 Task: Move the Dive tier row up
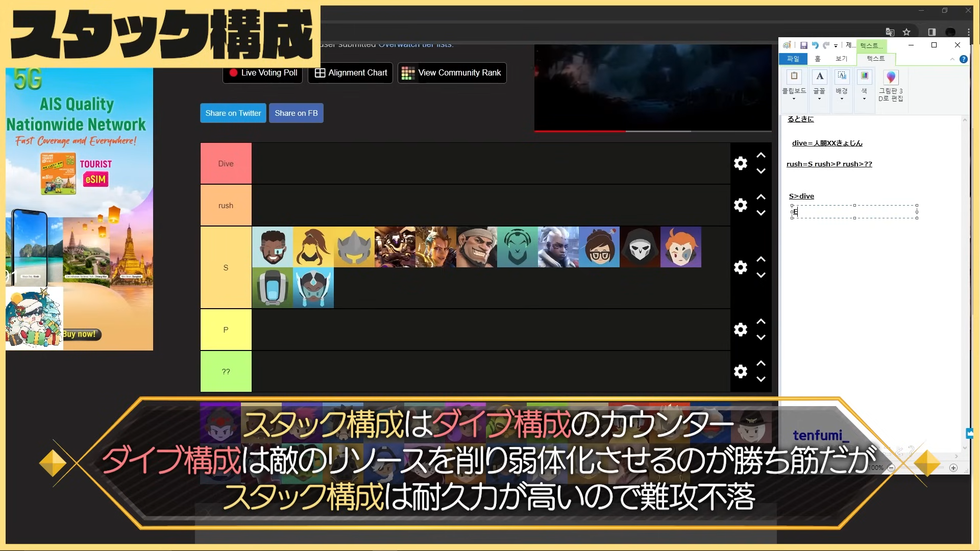coord(761,155)
